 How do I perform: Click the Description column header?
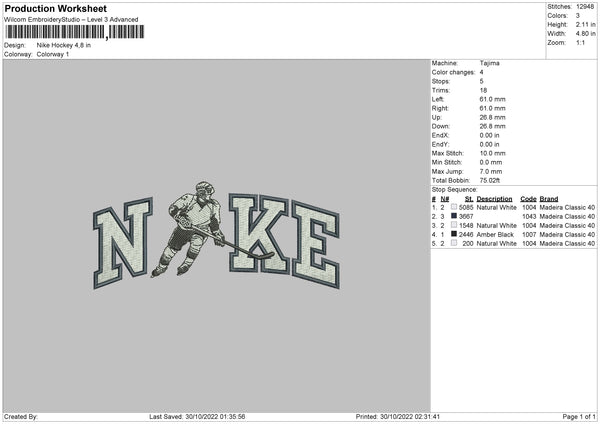tap(494, 199)
